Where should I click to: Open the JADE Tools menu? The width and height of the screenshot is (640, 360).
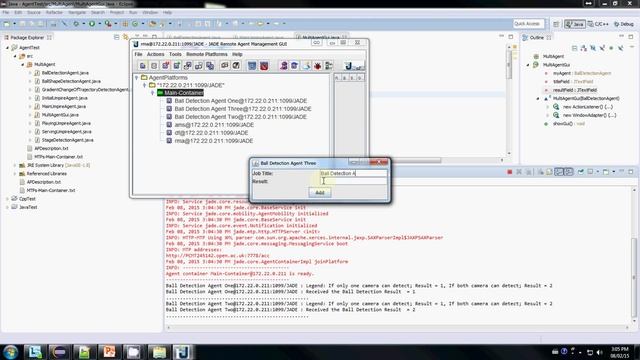coord(175,54)
